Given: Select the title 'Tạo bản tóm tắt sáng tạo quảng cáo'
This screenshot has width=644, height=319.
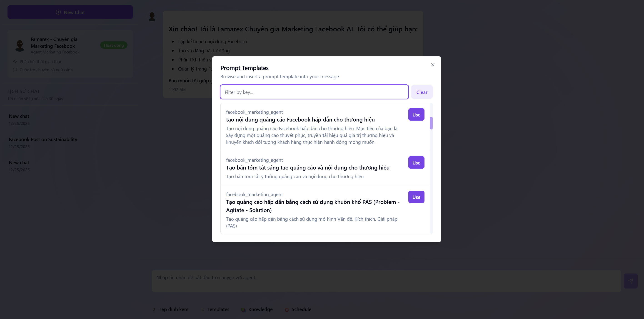Looking at the screenshot, I should [x=308, y=167].
